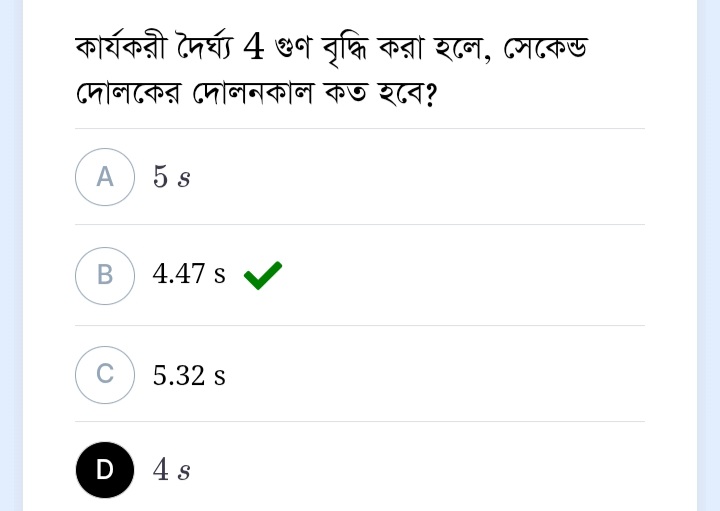Screen dimensions: 720x511
Task: Choose the "5 s" answer text
Action: point(171,178)
